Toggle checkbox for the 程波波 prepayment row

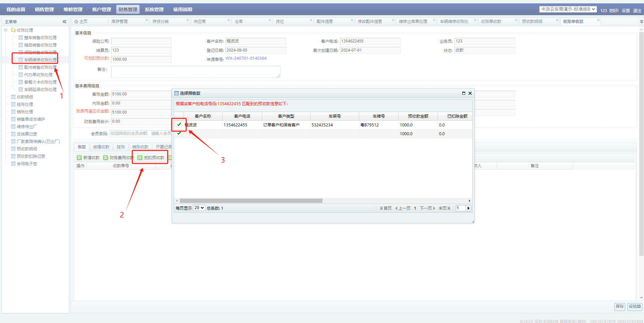(x=179, y=125)
